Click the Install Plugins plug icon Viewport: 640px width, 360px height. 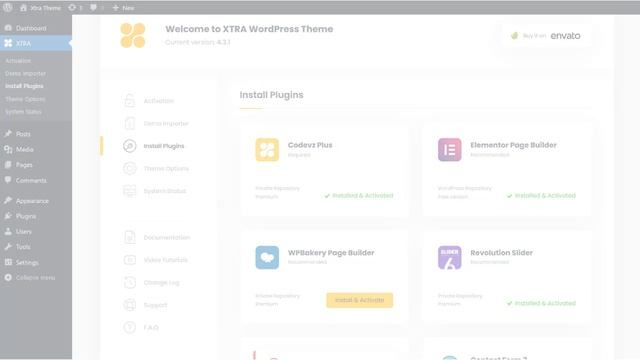point(129,146)
